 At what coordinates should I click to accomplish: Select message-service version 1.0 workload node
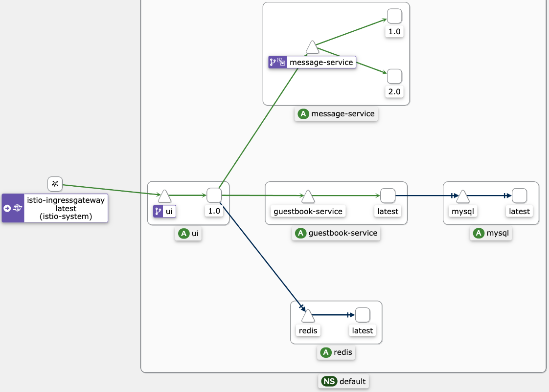(x=394, y=16)
